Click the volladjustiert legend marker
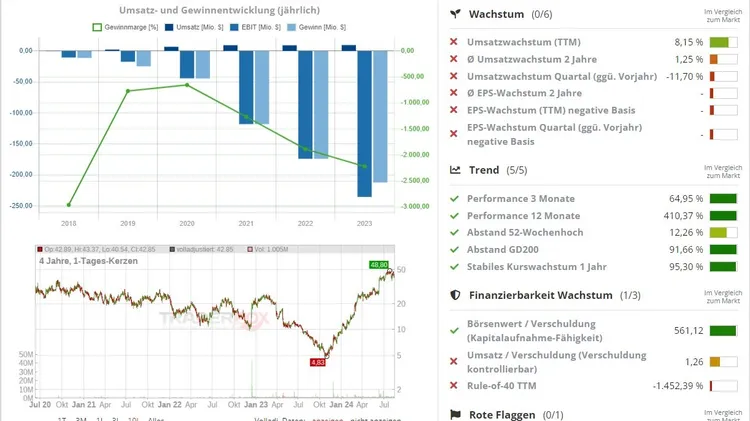Screen dimensions: 750x421 [x=172, y=249]
